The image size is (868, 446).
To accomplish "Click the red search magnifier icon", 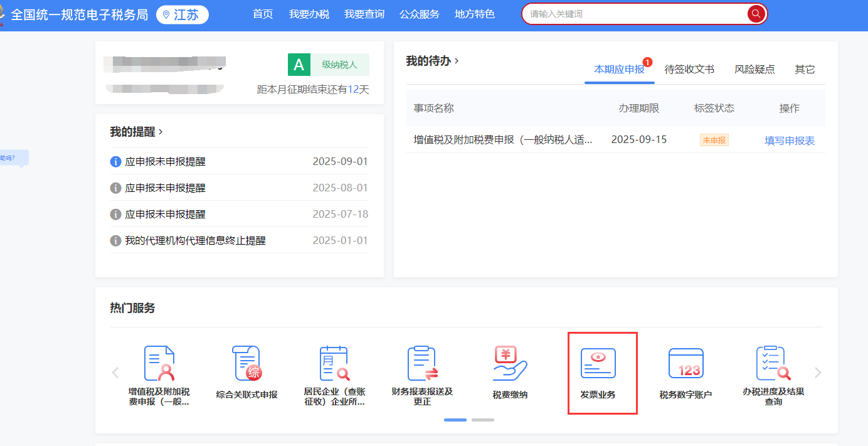I will pos(755,13).
